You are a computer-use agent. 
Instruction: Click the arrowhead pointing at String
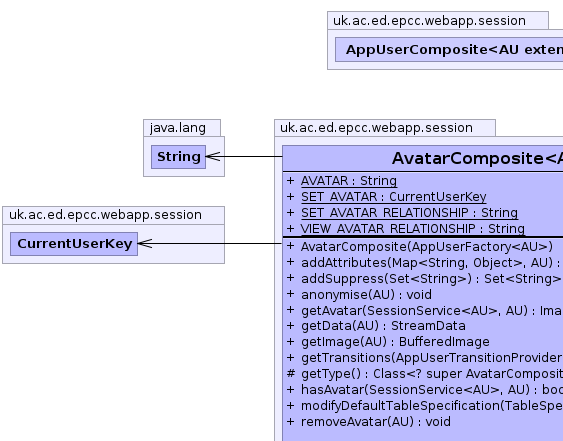pos(213,157)
